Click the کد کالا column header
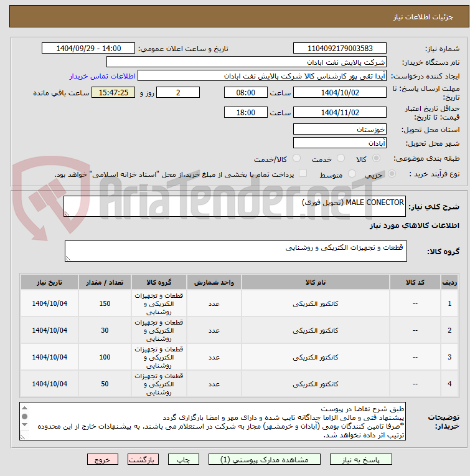 click(x=415, y=282)
